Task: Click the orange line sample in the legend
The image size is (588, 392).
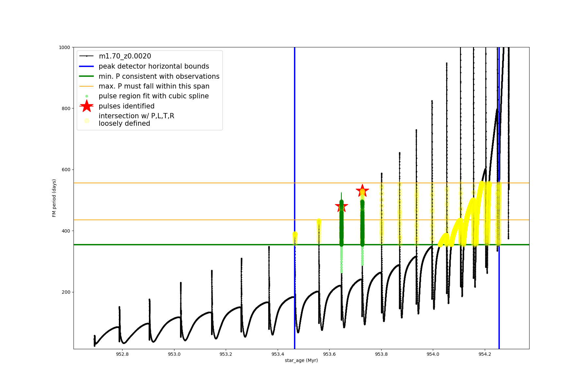Action: (x=87, y=86)
